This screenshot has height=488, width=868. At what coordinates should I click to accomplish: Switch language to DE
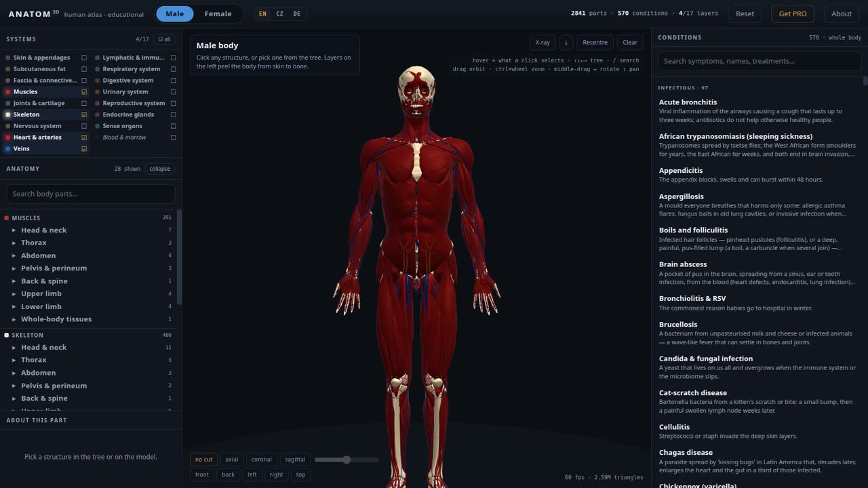coord(296,14)
